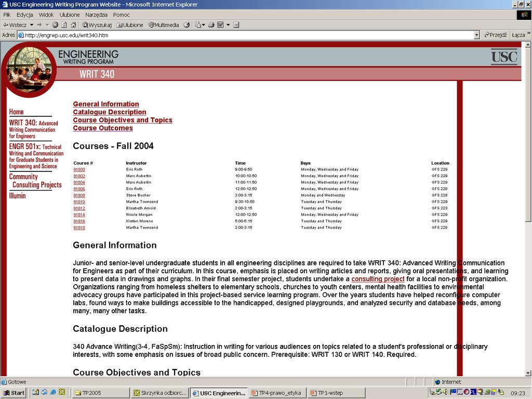Open course 91816 link
Screen dimensions: 532x399
[x=79, y=221]
